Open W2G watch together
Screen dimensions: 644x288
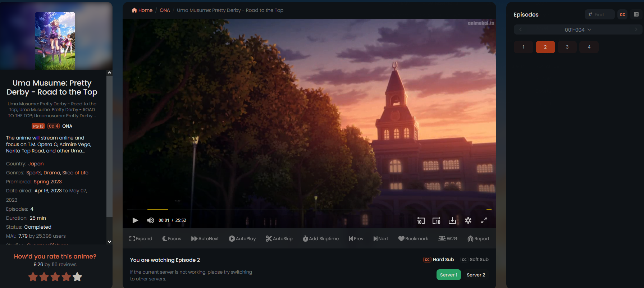tap(448, 239)
